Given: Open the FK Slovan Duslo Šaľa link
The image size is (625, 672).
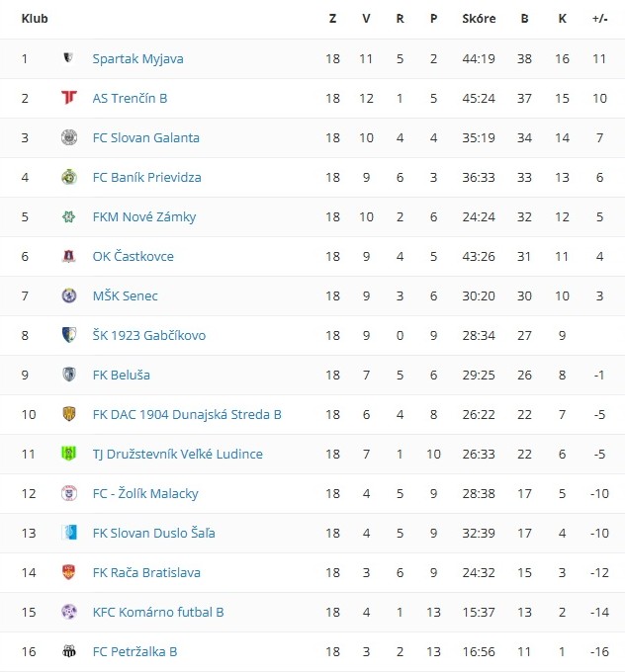Looking at the screenshot, I should click(x=153, y=533).
